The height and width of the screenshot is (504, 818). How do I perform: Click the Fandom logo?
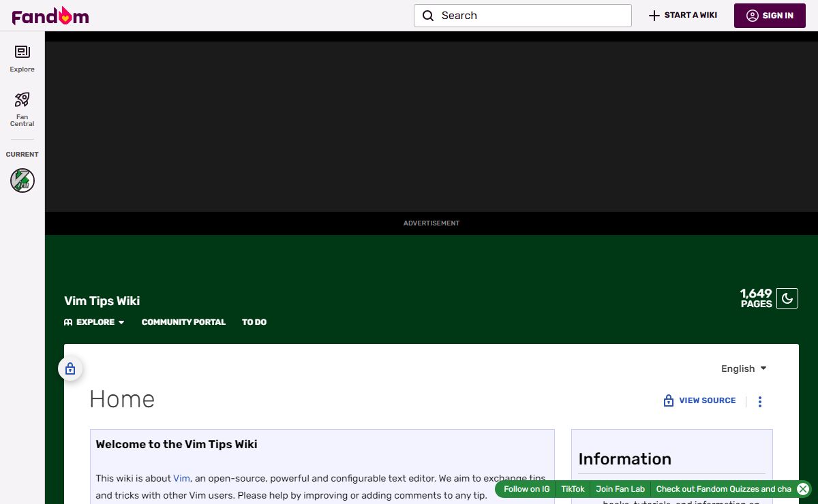point(50,16)
